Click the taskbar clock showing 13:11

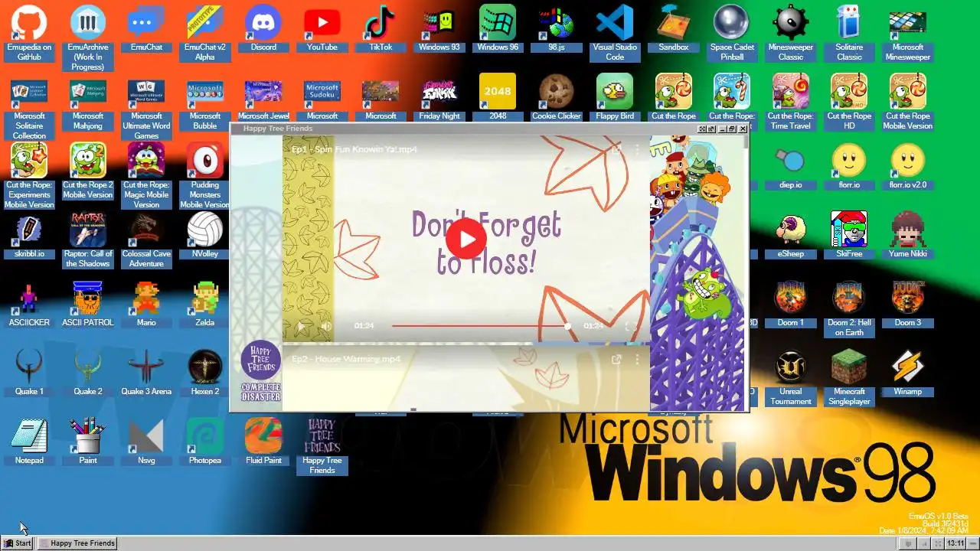tap(955, 543)
